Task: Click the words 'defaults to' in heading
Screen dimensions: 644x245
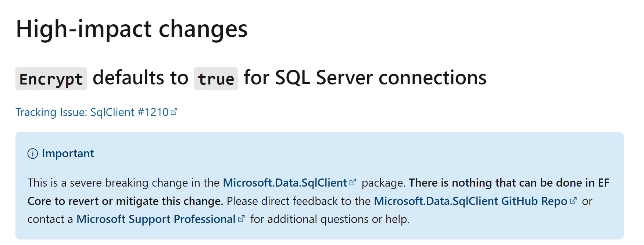Action: pyautogui.click(x=140, y=78)
